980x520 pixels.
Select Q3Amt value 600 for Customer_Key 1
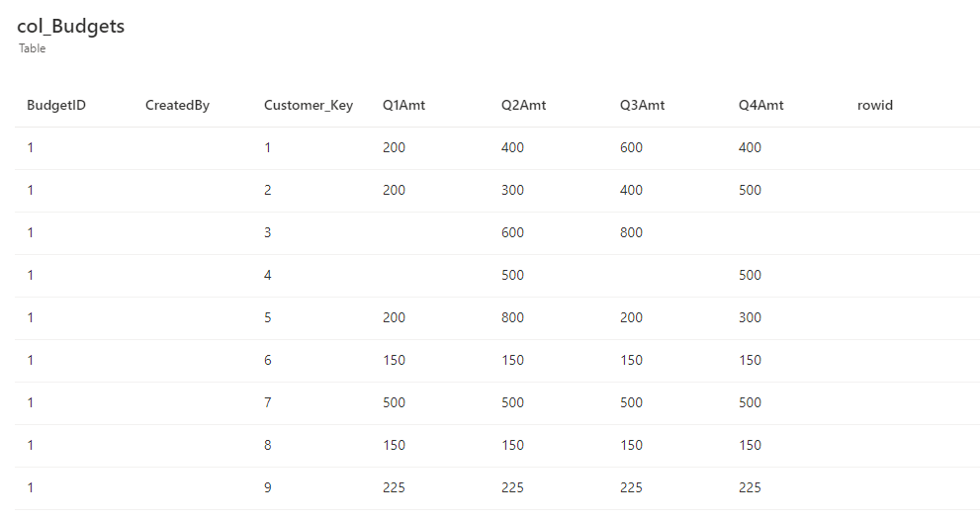tap(631, 147)
